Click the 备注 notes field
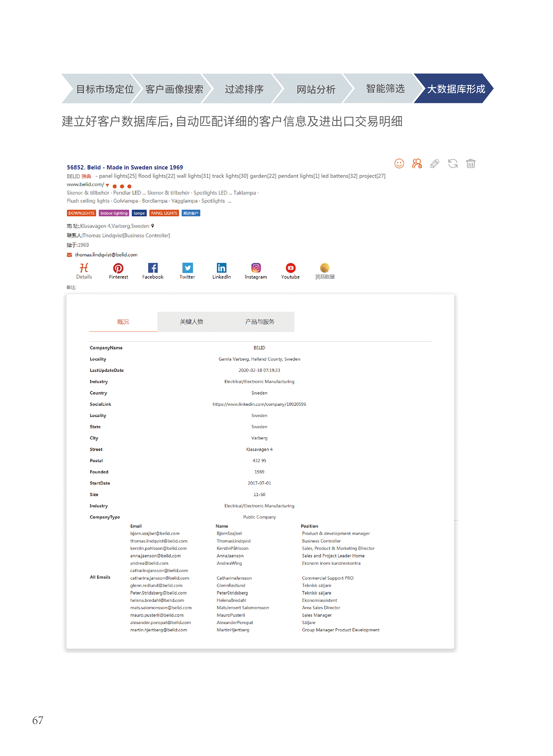This screenshot has width=553, height=756. click(x=71, y=288)
